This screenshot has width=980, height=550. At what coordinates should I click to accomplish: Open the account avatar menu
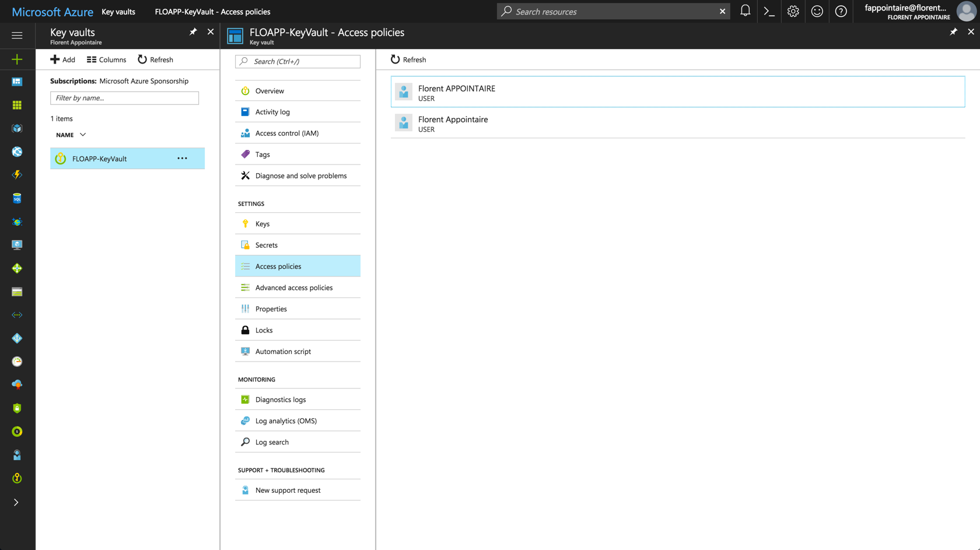pyautogui.click(x=966, y=11)
